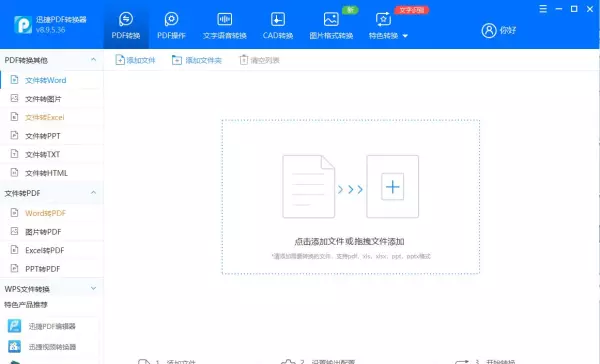Click the 迅捷PDF转换器 logo icon
This screenshot has width=600, height=364.
[23, 24]
